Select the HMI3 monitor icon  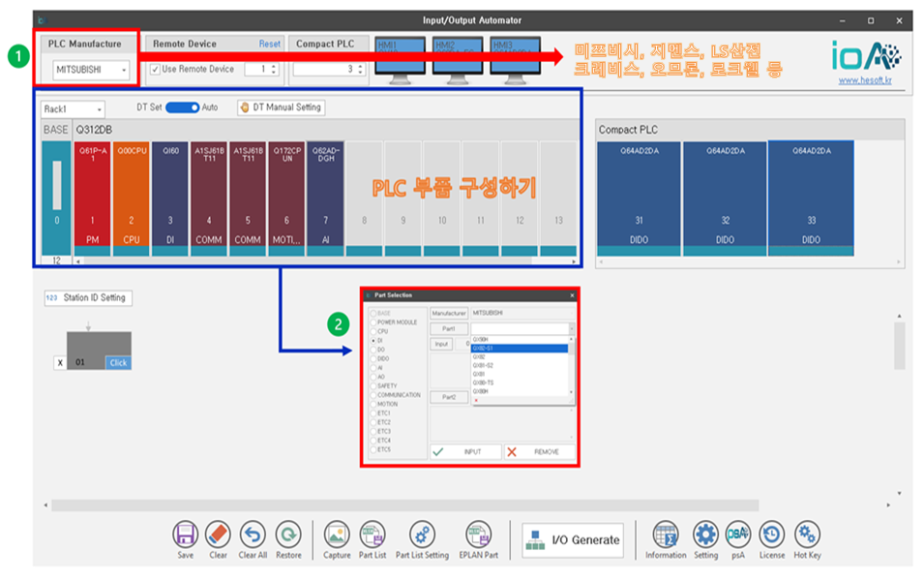(515, 60)
